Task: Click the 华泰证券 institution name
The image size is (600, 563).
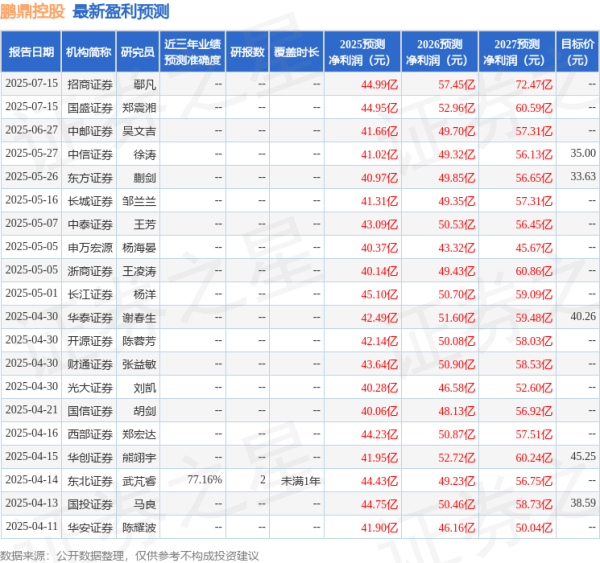Action: pyautogui.click(x=87, y=316)
